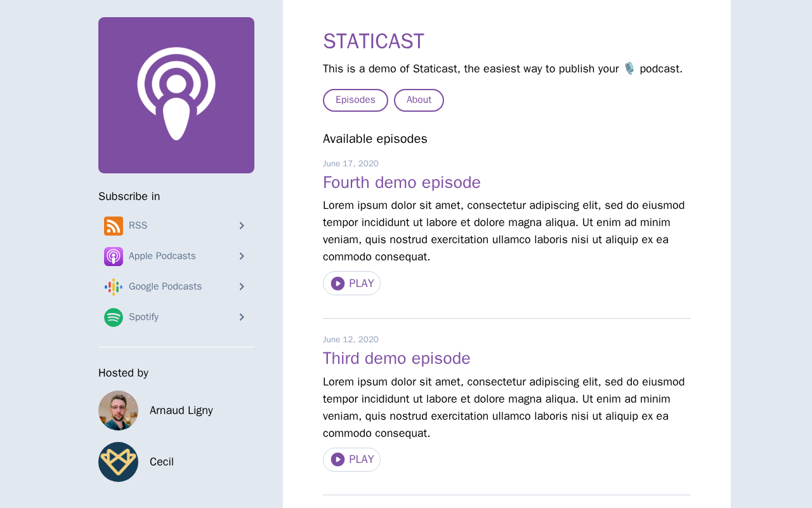Click the Google Podcasts colorful icon

(114, 287)
